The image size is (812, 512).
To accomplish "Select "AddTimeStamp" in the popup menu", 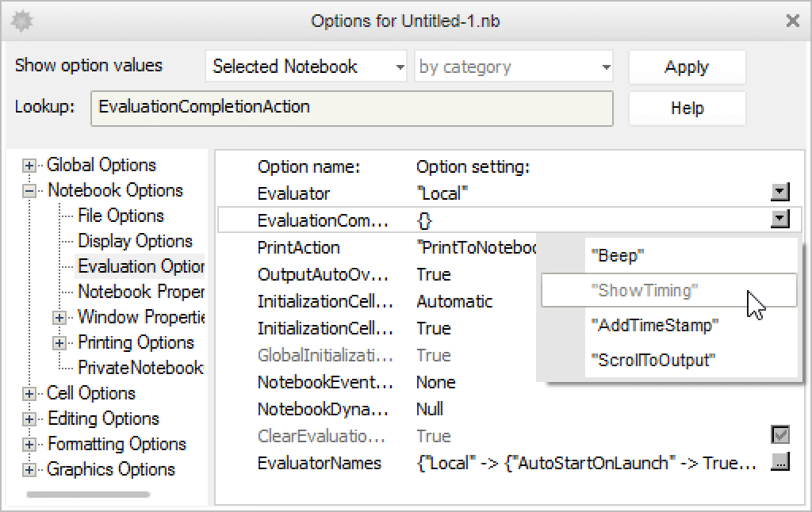I will click(655, 325).
